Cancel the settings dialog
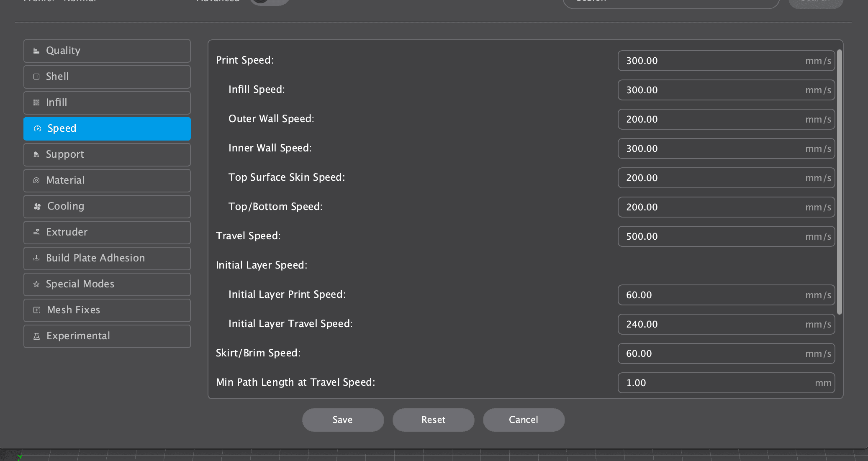868x461 pixels. [x=524, y=420]
